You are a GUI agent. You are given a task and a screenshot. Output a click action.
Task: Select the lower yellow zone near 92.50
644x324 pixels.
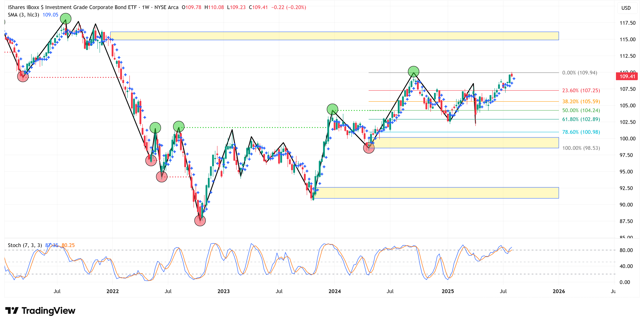(436, 193)
